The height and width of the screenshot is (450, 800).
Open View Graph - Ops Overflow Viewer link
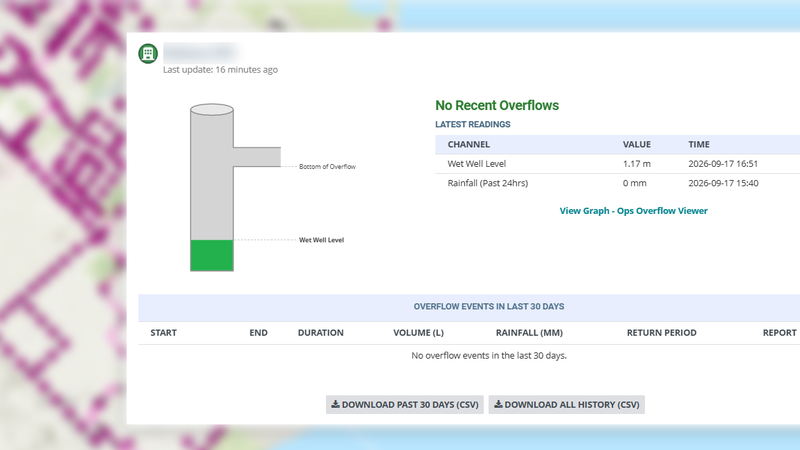click(x=633, y=211)
